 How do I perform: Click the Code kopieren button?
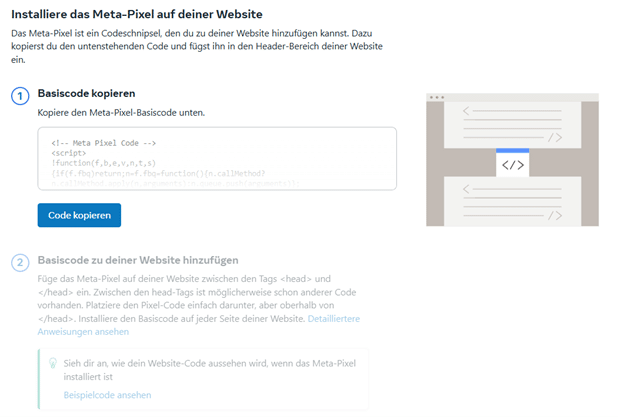[x=79, y=215]
